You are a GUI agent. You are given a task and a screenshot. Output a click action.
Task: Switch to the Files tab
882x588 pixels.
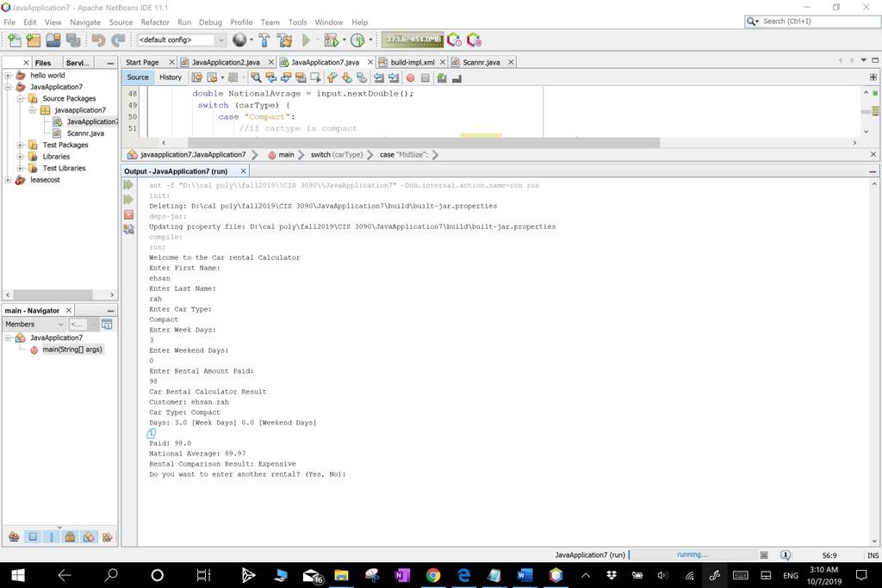pyautogui.click(x=43, y=63)
